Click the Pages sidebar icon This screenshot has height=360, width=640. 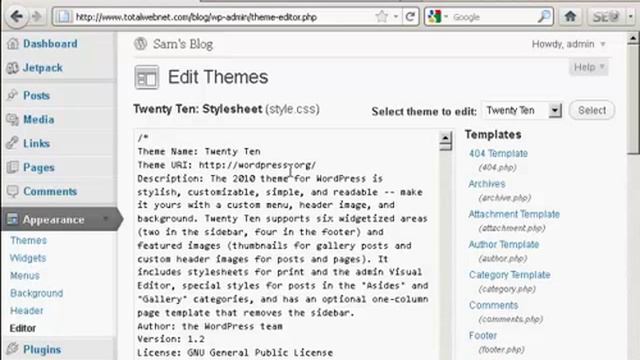tap(13, 167)
